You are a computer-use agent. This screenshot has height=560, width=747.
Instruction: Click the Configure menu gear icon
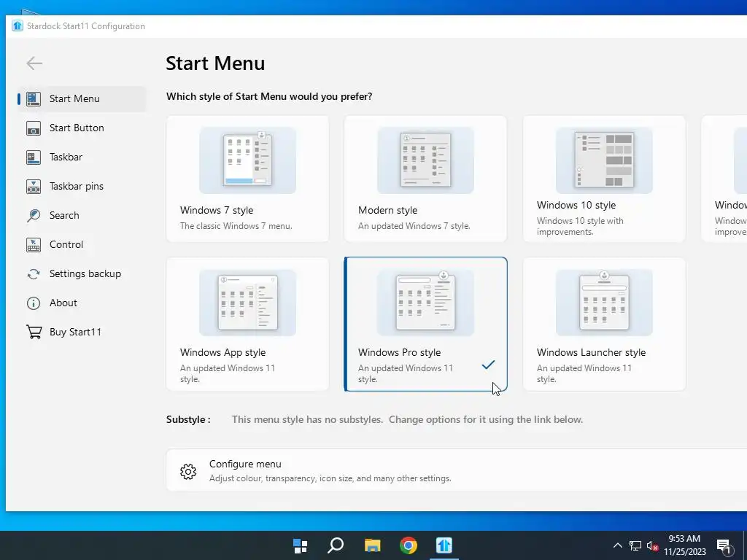click(188, 471)
